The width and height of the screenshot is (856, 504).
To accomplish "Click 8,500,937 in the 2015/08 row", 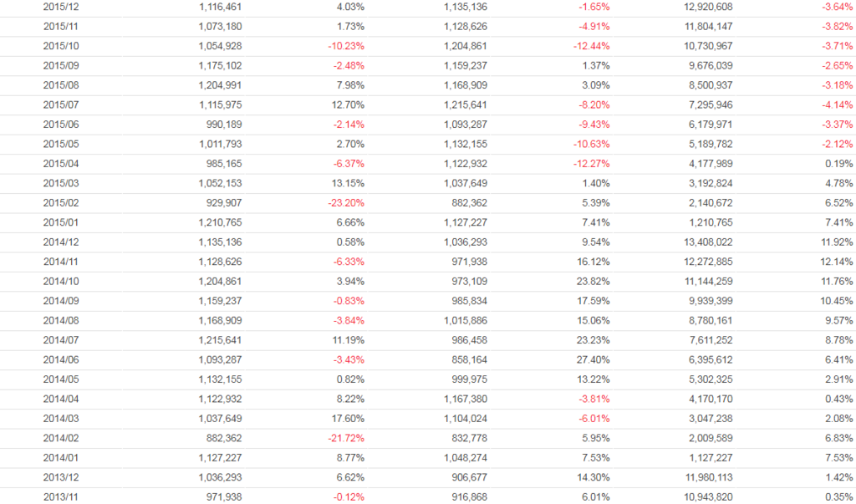I will tap(708, 84).
